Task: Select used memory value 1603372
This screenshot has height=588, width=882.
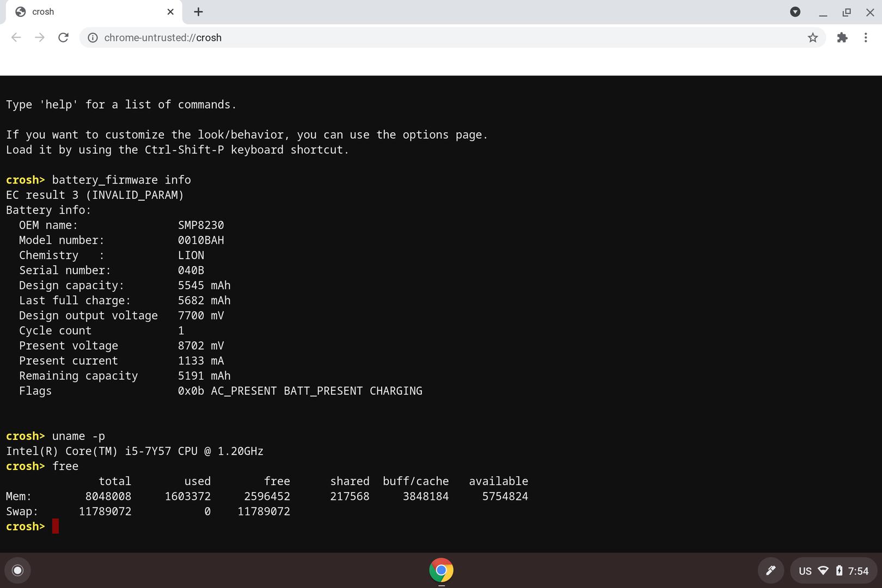Action: click(188, 497)
